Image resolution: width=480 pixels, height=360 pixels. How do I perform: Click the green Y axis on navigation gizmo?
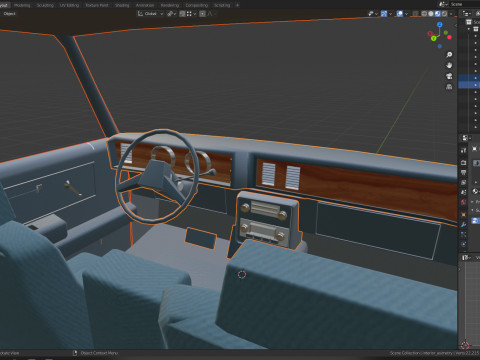point(434,39)
